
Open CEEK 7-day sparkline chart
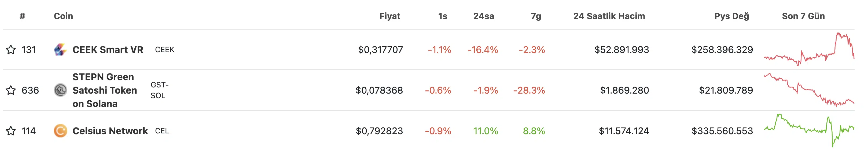(x=809, y=49)
